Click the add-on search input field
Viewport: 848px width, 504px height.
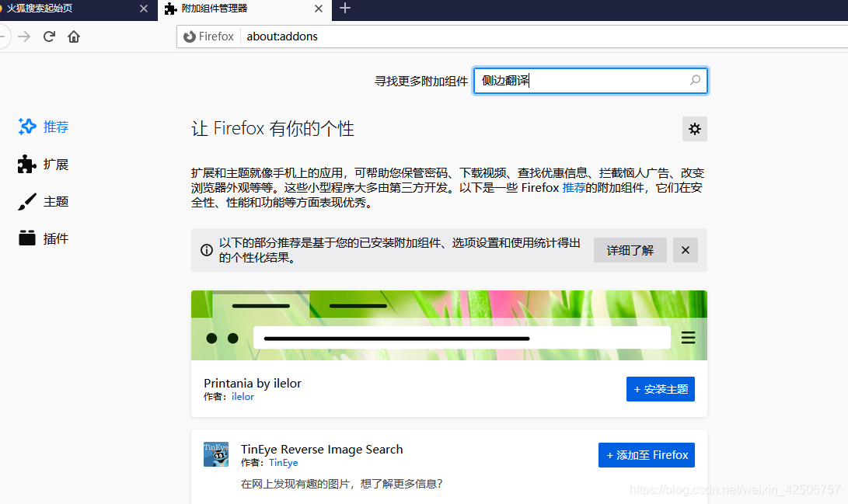click(590, 81)
